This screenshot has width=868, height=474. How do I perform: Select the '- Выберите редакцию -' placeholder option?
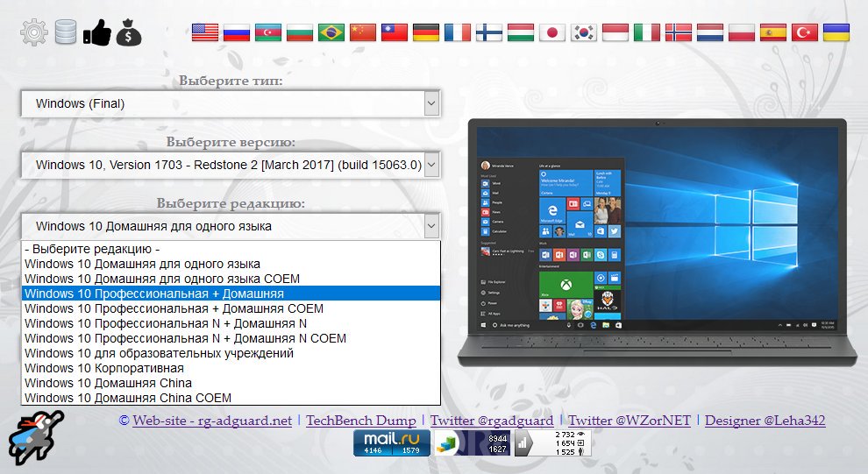pyautogui.click(x=231, y=249)
